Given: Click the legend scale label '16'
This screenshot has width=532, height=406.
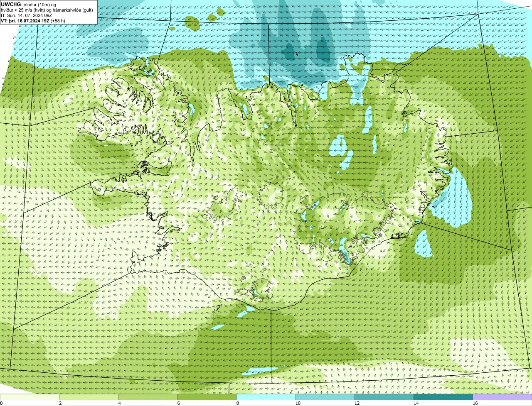Looking at the screenshot, I should click(x=475, y=403).
